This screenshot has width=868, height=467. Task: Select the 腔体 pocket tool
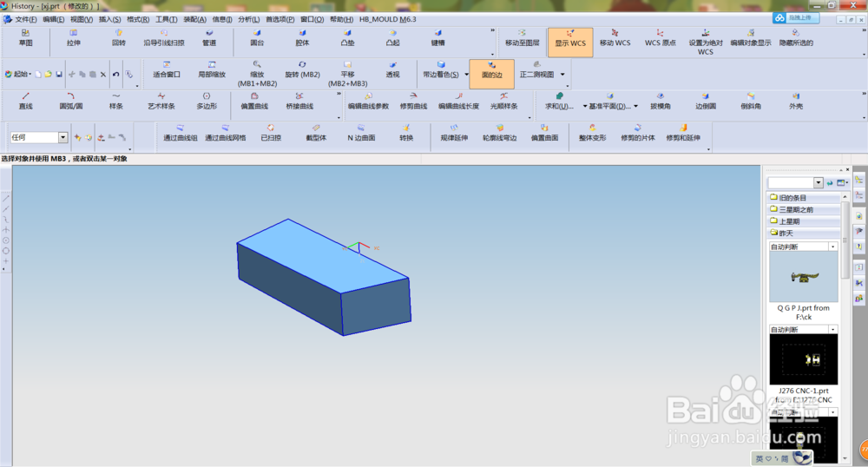(x=302, y=38)
